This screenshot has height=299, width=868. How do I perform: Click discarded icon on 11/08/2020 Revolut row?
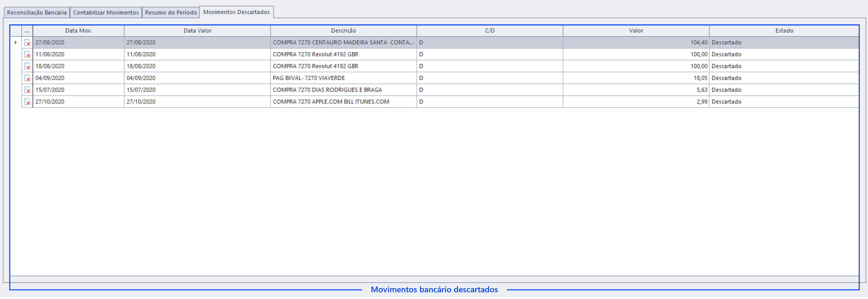coord(27,55)
